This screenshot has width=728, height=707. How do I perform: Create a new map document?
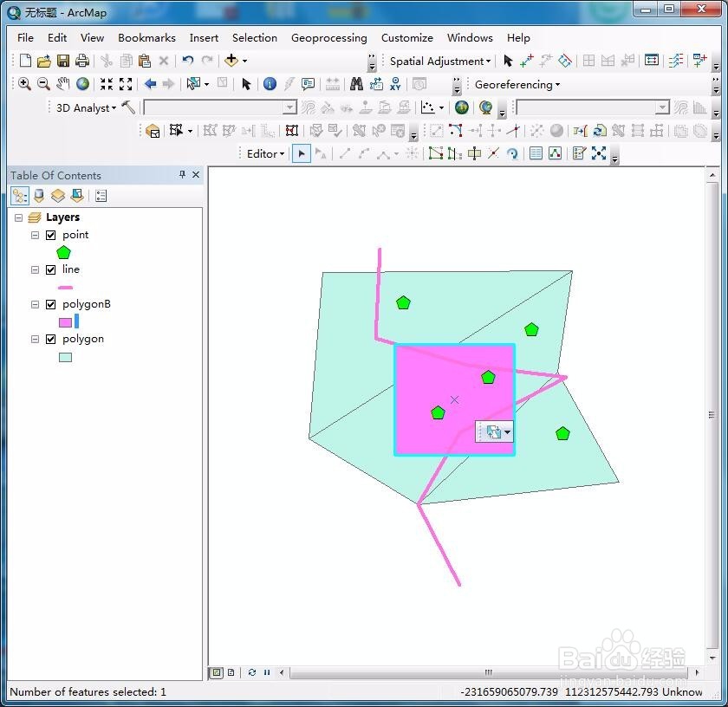click(25, 61)
